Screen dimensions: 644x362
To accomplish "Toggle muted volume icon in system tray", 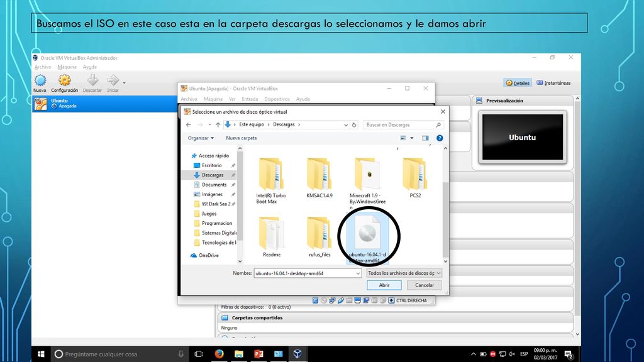I will 512,354.
